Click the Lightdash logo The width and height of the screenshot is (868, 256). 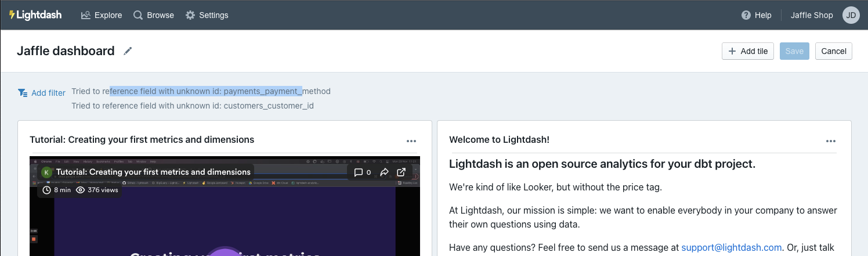coord(35,15)
